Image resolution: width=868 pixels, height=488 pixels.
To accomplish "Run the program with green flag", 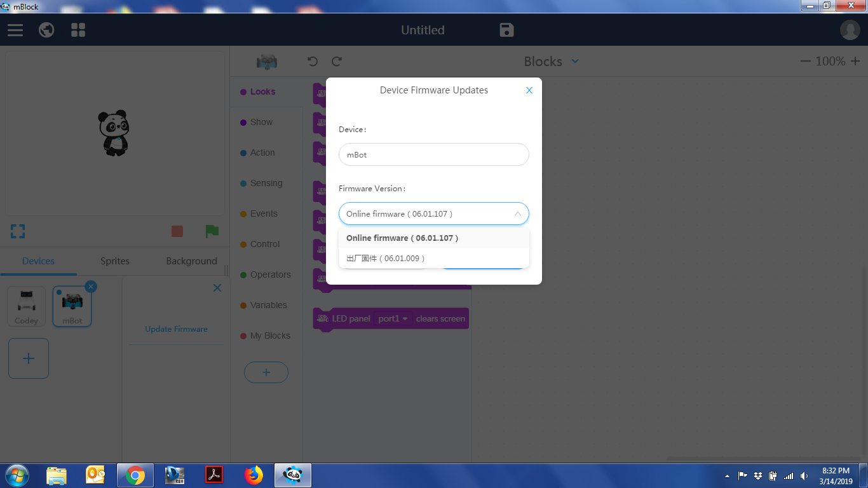I will [x=212, y=231].
